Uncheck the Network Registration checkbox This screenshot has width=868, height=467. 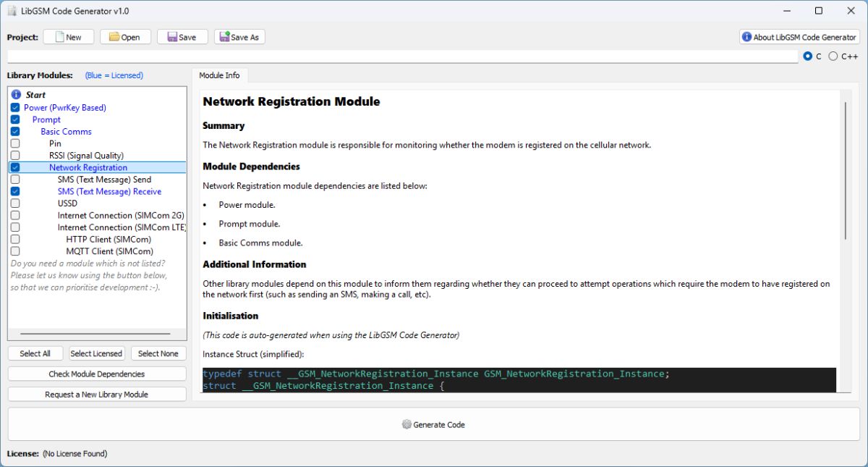point(15,167)
